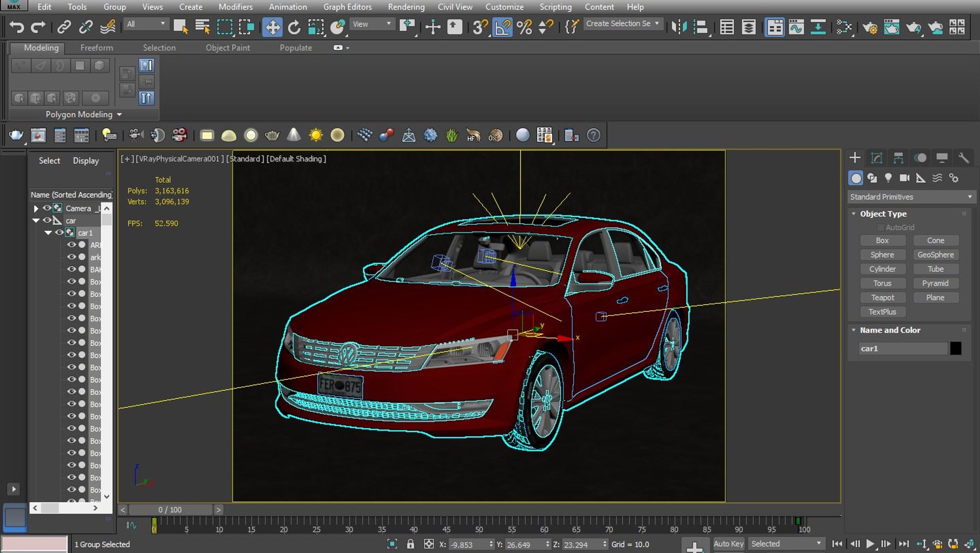Viewport: 980px width, 553px height.
Task: Hide the car1 group eye icon
Action: pyautogui.click(x=59, y=232)
